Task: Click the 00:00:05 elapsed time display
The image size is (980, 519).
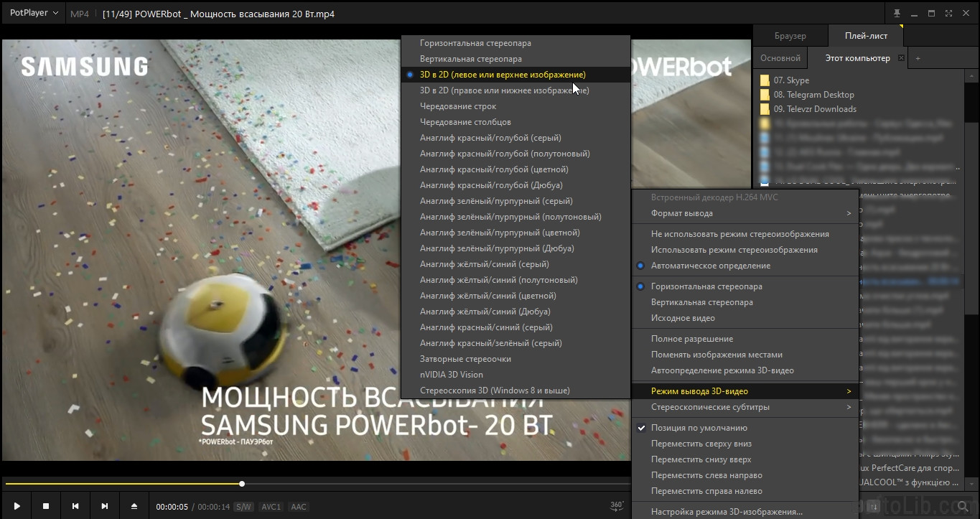Action: coord(172,507)
